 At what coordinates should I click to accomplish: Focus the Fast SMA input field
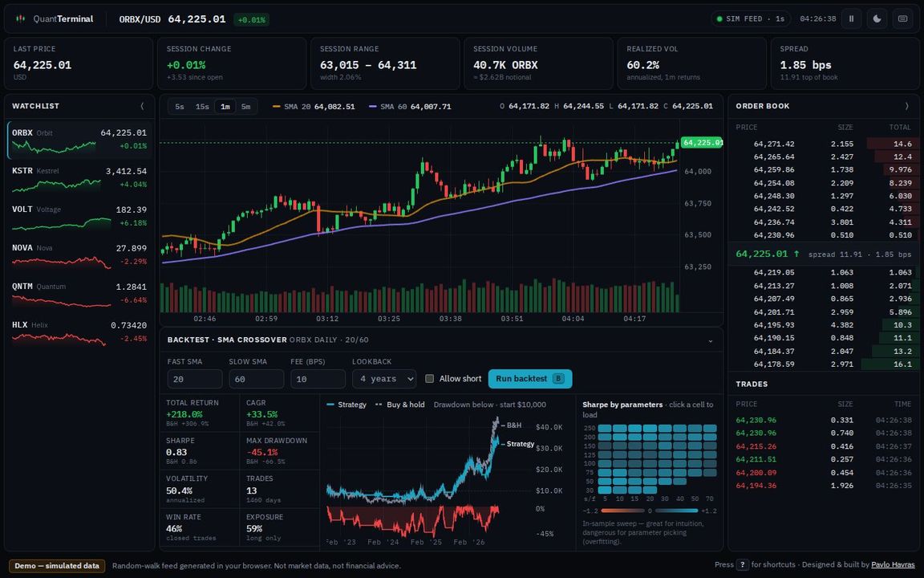pos(194,379)
